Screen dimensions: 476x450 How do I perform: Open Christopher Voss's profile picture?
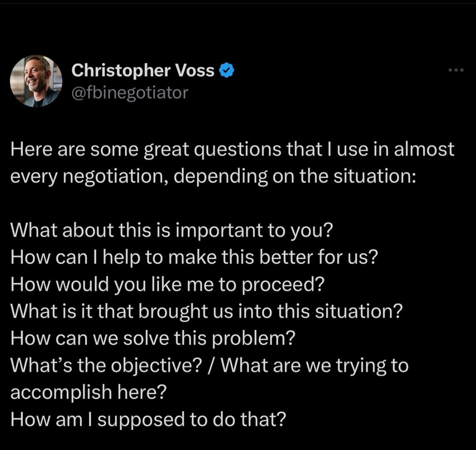36,81
